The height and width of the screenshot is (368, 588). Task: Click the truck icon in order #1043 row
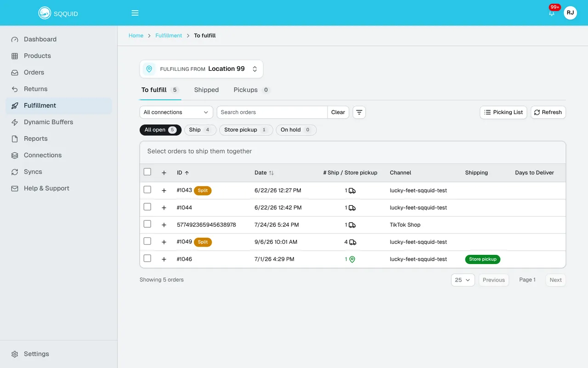352,190
